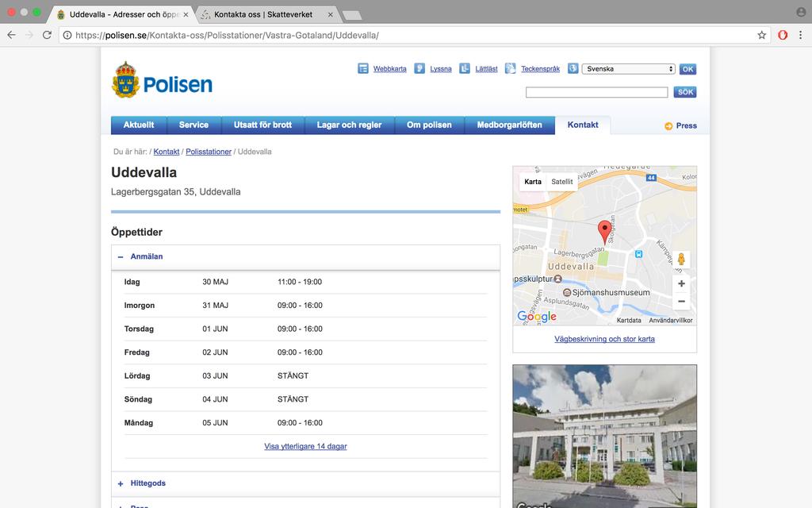Switch map to Satellit view

click(x=562, y=182)
